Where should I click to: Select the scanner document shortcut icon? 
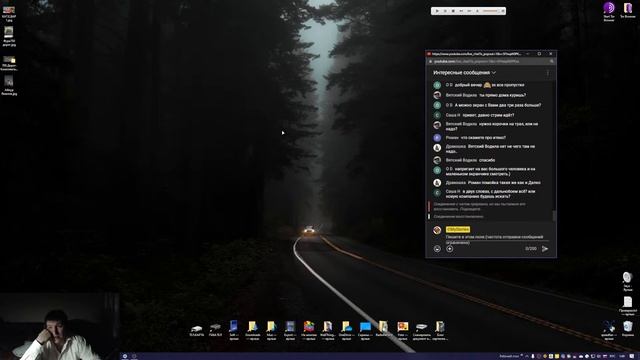(x=421, y=331)
